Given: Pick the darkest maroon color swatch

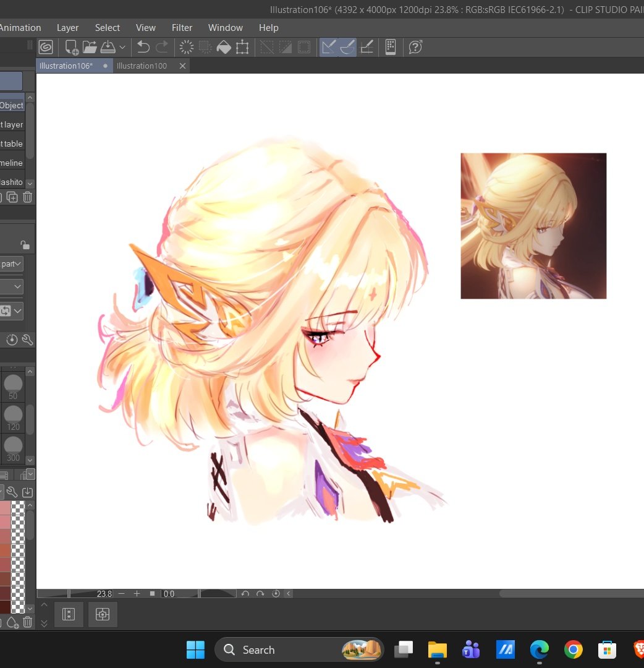Looking at the screenshot, I should [x=5, y=607].
